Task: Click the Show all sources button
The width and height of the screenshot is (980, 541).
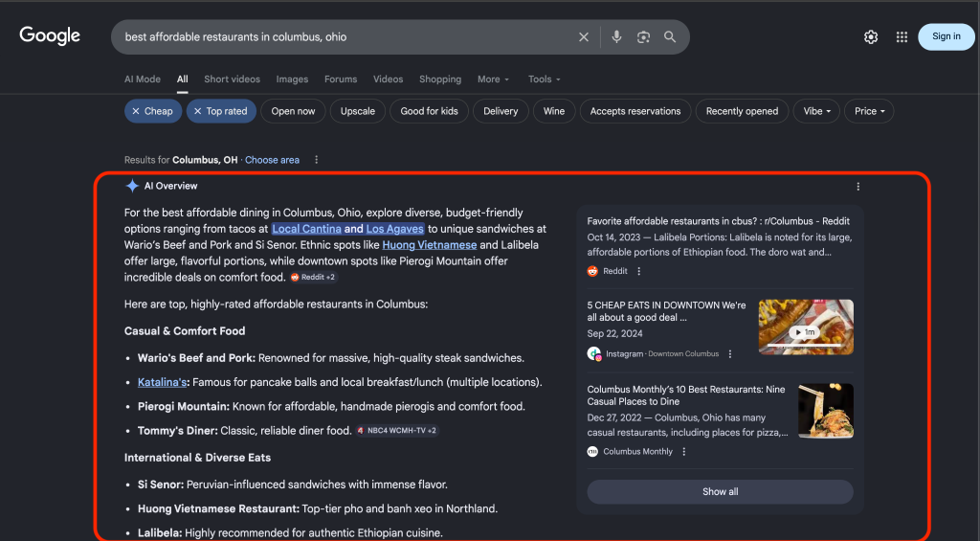Action: click(x=720, y=491)
